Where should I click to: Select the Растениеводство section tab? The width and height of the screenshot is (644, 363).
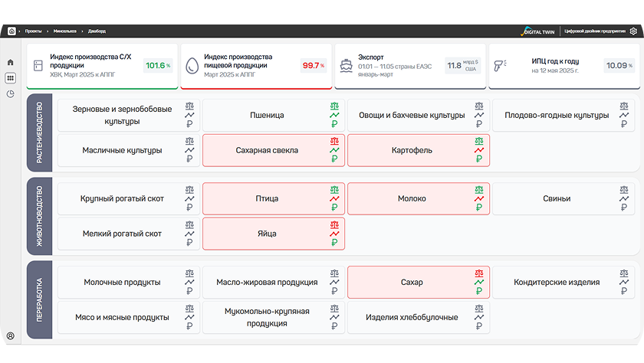[39, 132]
